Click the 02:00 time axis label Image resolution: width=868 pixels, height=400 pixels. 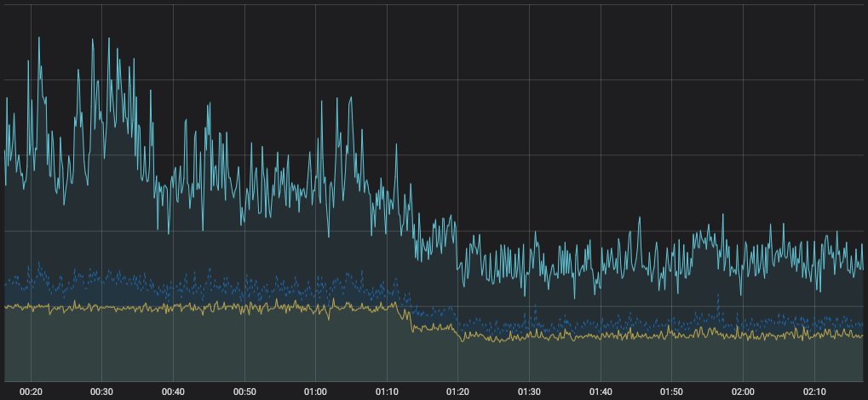[743, 391]
